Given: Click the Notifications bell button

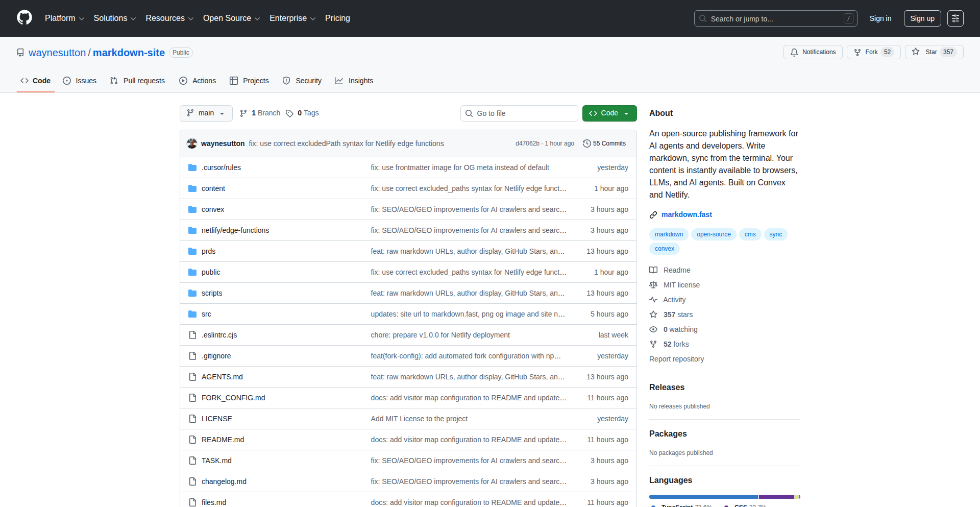Looking at the screenshot, I should (813, 52).
